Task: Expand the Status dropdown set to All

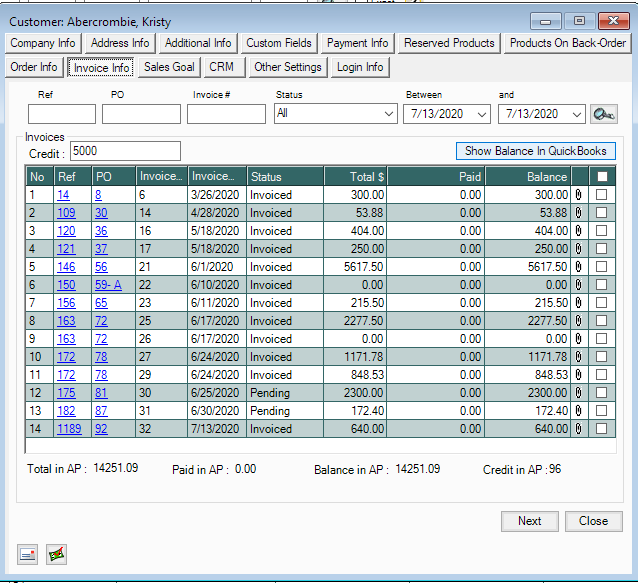Action: 389,114
